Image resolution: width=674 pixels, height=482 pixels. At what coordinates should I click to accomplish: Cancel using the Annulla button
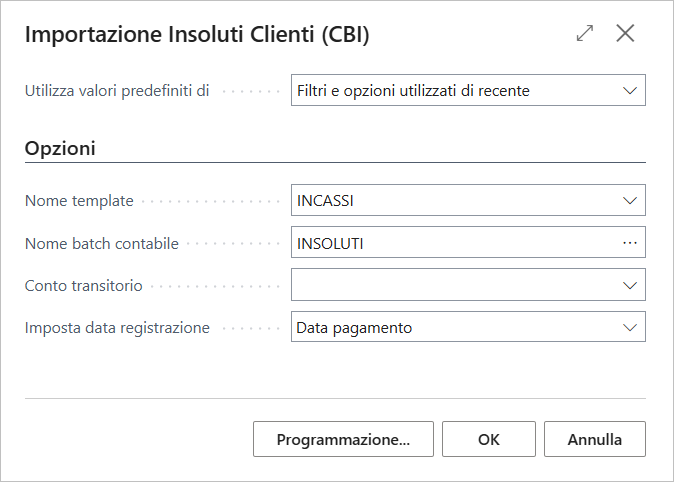[595, 439]
